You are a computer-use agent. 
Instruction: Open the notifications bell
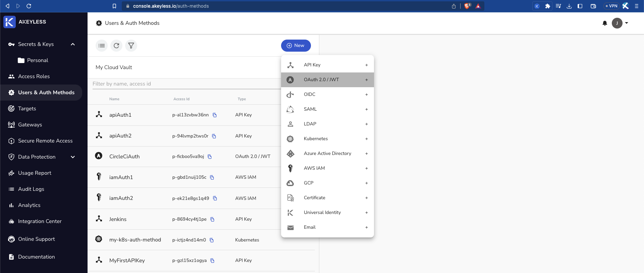coord(605,23)
